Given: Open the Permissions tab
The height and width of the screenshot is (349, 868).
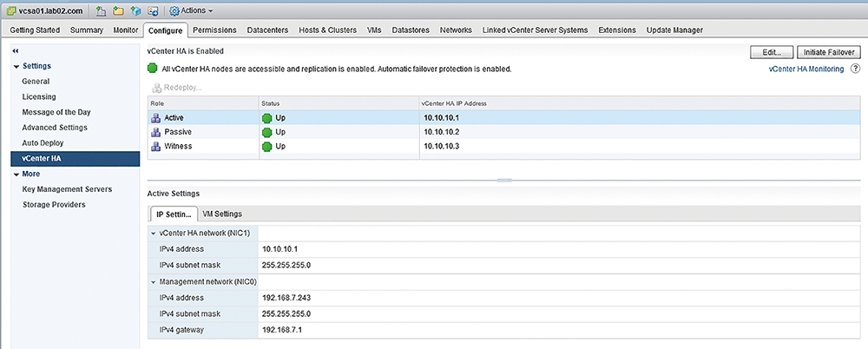Looking at the screenshot, I should coord(214,30).
